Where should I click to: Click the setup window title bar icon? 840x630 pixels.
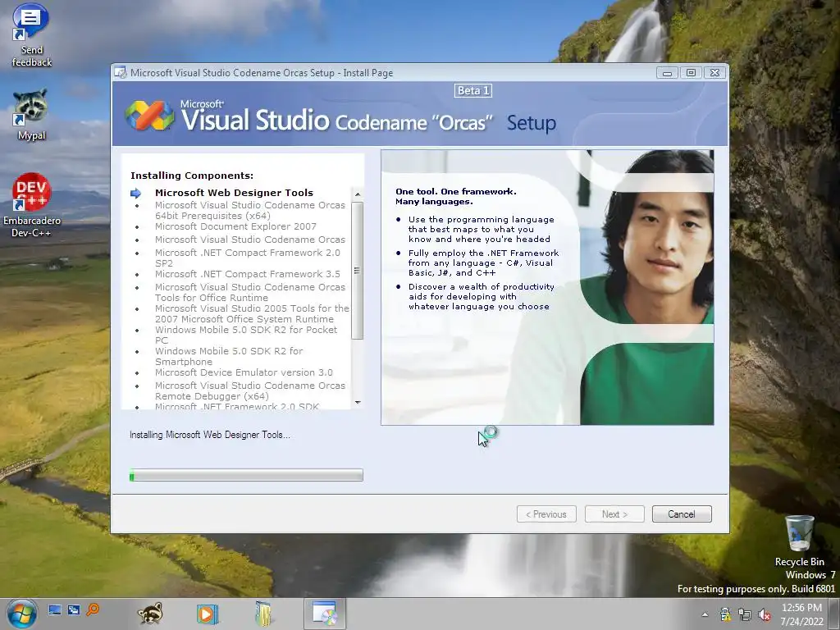[121, 72]
